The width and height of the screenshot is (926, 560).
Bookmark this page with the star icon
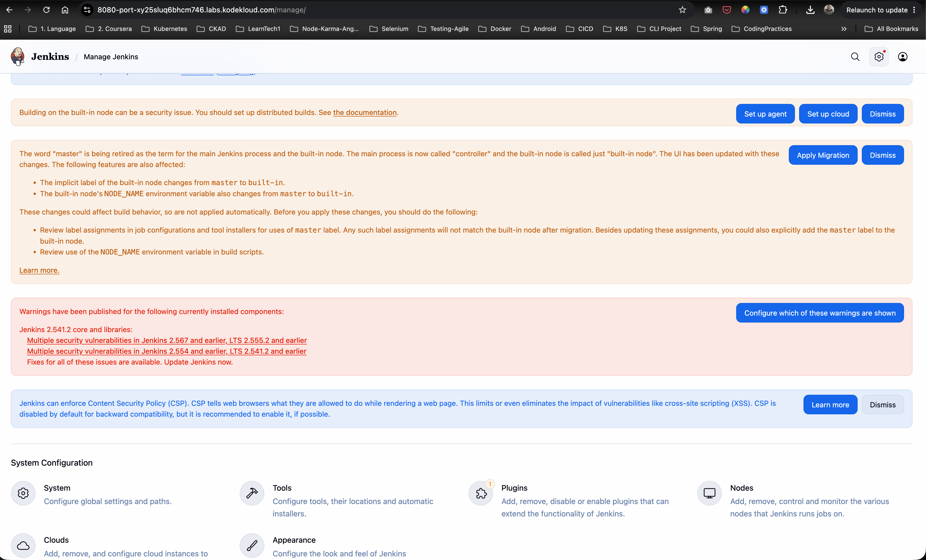tap(683, 10)
